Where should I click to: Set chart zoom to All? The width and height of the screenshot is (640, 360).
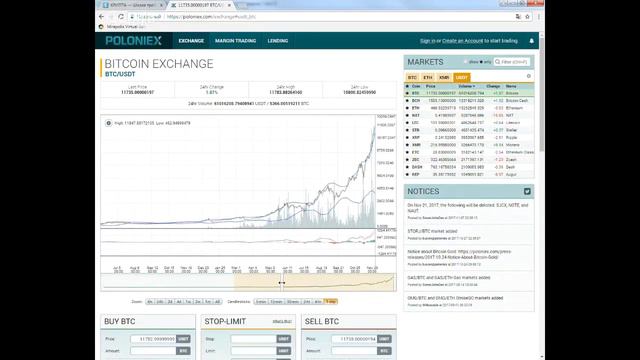click(218, 302)
